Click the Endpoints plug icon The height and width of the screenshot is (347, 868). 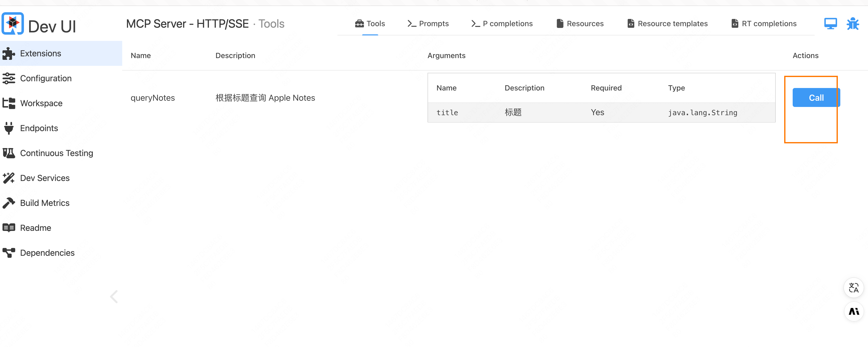(9, 128)
